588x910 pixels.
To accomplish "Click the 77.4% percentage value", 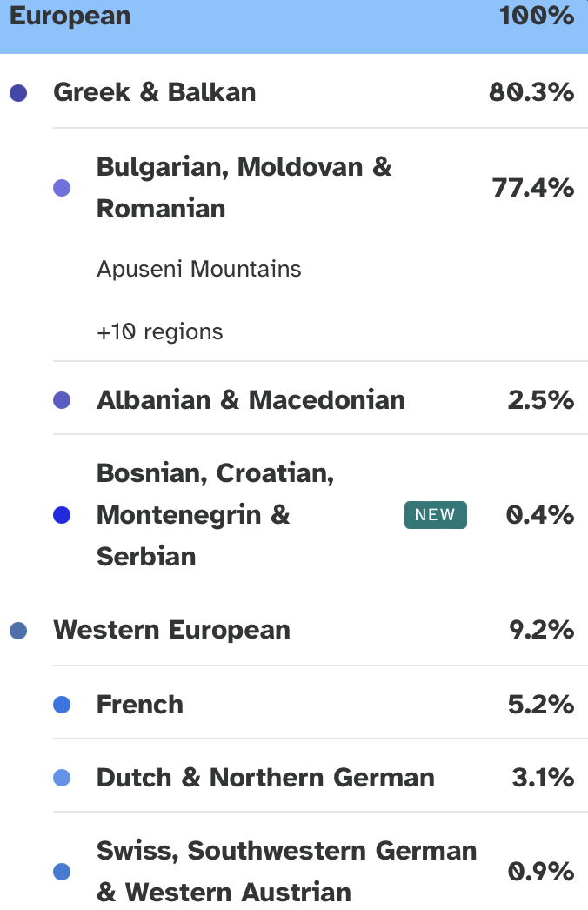I will click(533, 187).
